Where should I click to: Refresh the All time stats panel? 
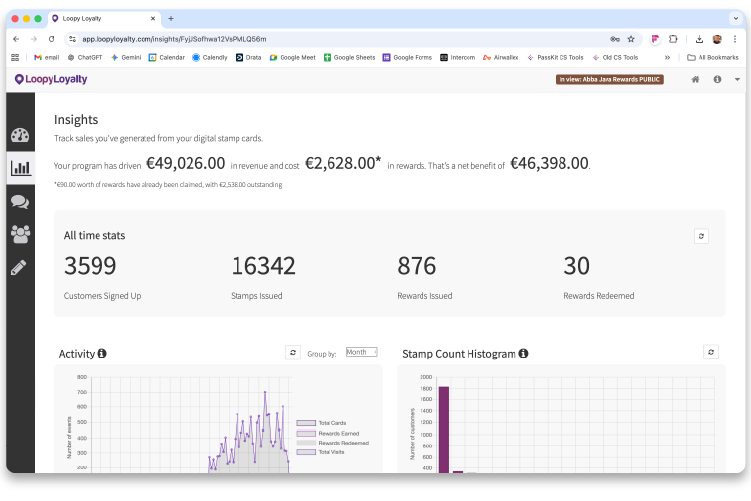pos(701,236)
